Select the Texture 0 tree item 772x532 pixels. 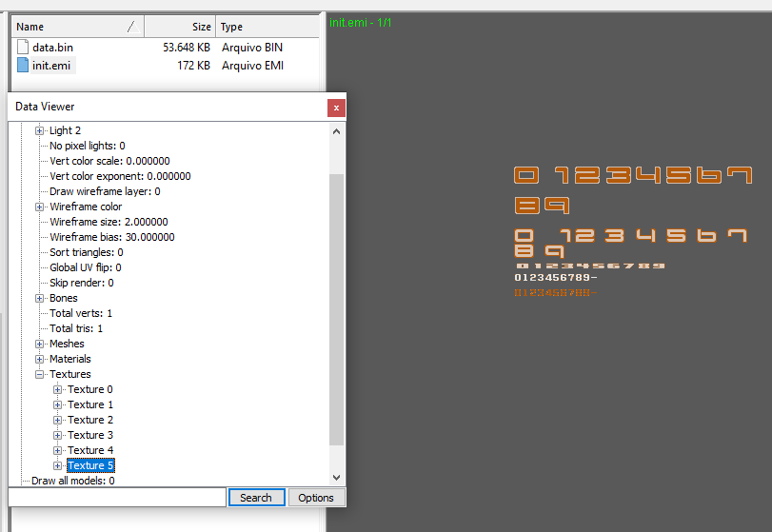pos(90,389)
